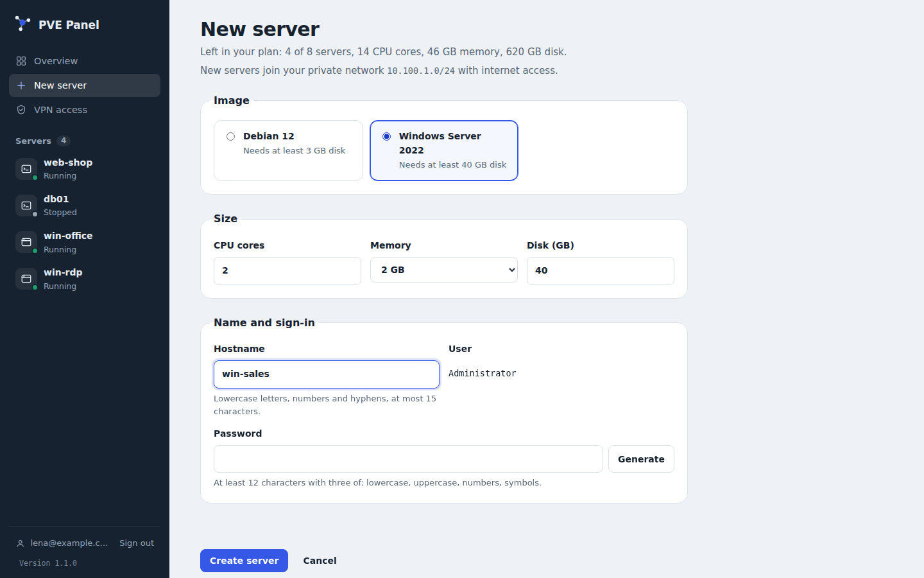Image resolution: width=924 pixels, height=578 pixels.
Task: Focus the Hostname field containing win-sales
Action: pos(327,374)
